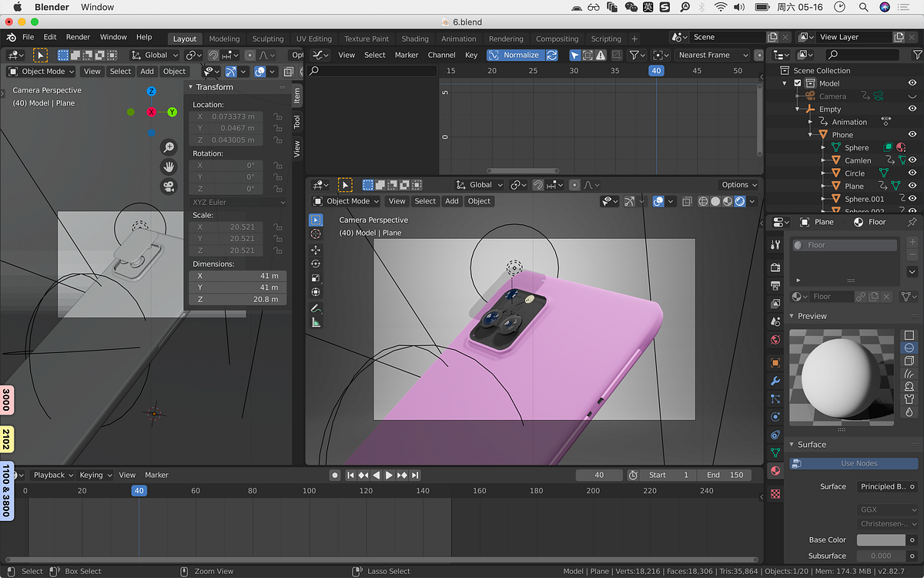Image resolution: width=924 pixels, height=578 pixels.
Task: Switch to the Shading workspace tab
Action: tap(415, 38)
